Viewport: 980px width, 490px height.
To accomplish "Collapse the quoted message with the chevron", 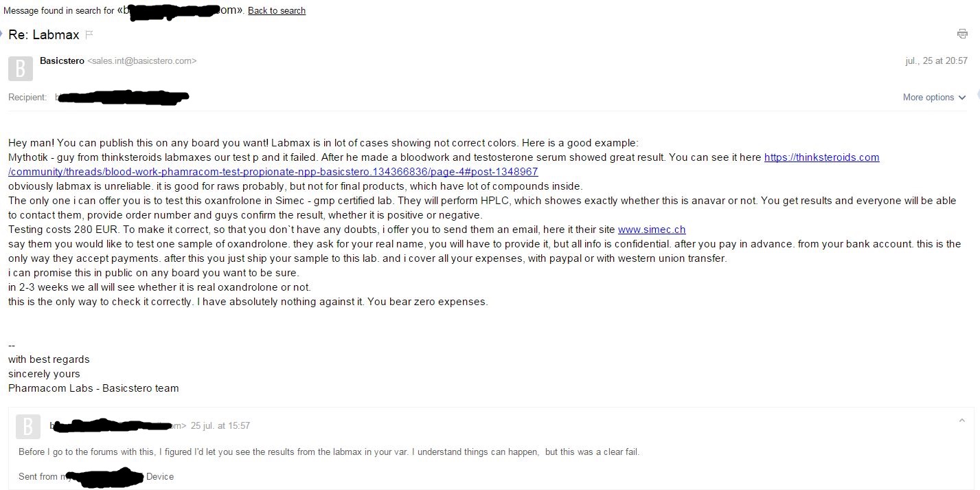I will click(961, 421).
